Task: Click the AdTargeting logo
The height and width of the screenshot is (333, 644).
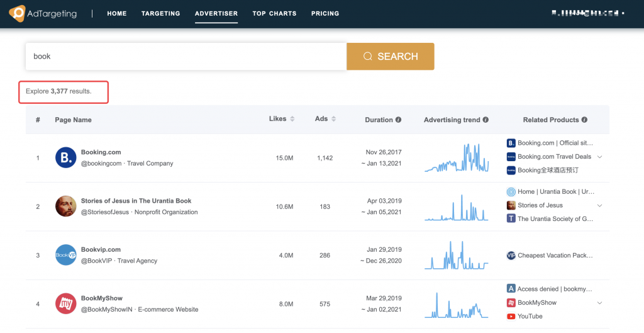Action: click(43, 14)
